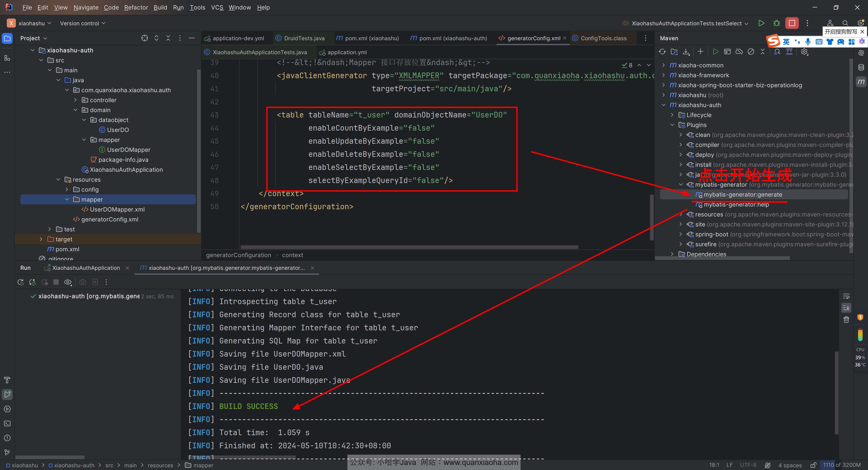Open UserDOMapper.xml in project tree
This screenshot has height=470, width=868.
coord(117,209)
